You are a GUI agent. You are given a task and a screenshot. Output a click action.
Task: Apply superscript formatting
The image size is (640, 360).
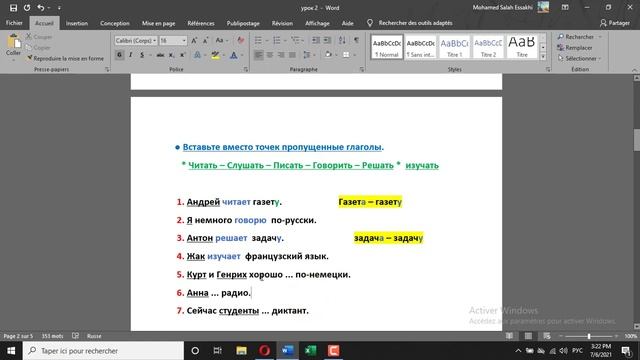pos(182,55)
